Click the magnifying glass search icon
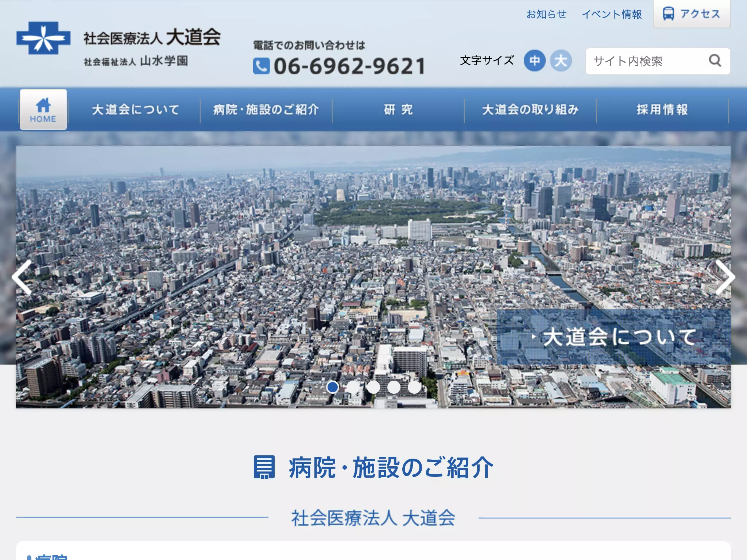 pos(715,61)
